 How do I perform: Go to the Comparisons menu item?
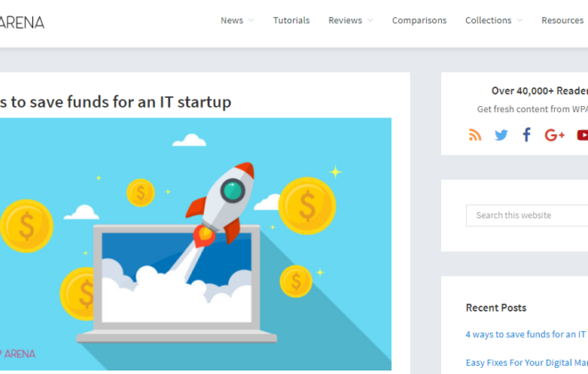pyautogui.click(x=420, y=20)
